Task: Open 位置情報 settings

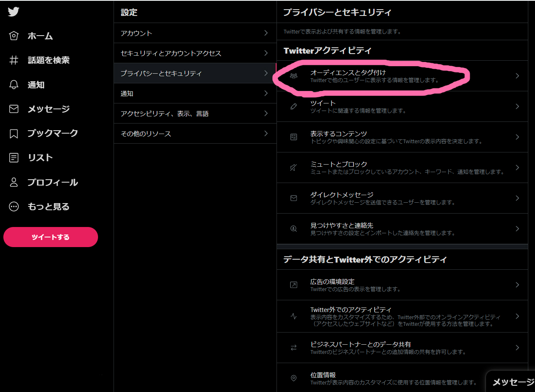Action: click(x=402, y=378)
